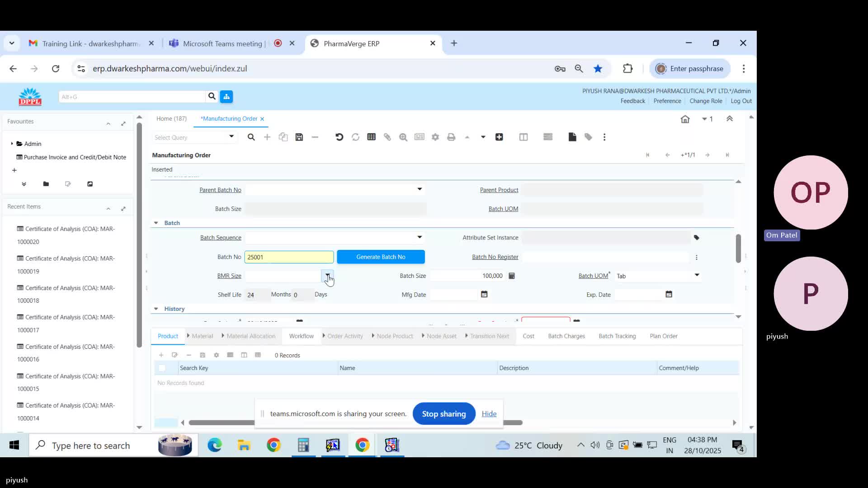Click the Zoom Across magnifier icon

pos(403,137)
